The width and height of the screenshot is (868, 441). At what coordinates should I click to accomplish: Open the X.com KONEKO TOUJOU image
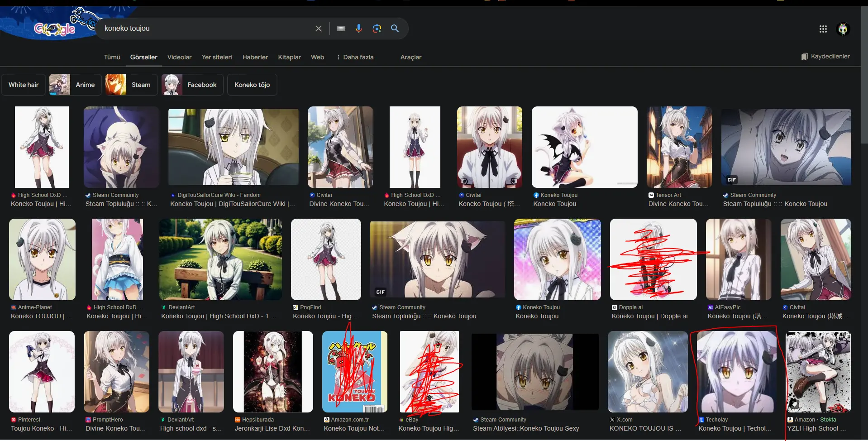648,372
